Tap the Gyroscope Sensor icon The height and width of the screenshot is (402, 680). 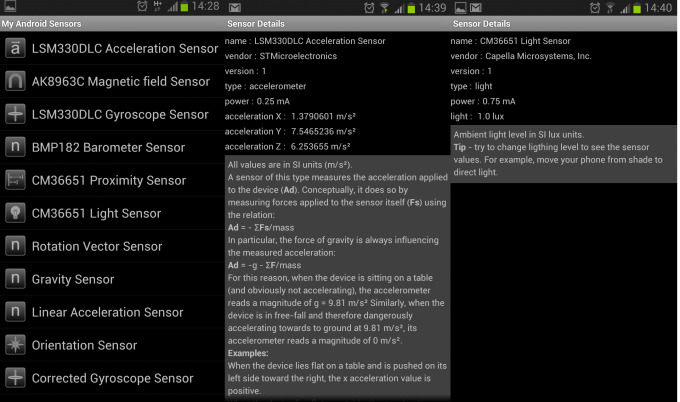click(15, 115)
